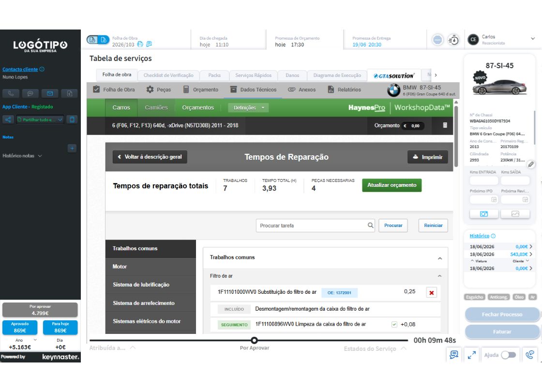542x392 pixels.
Task: Select the left document-clock view toggle
Action: point(92,40)
